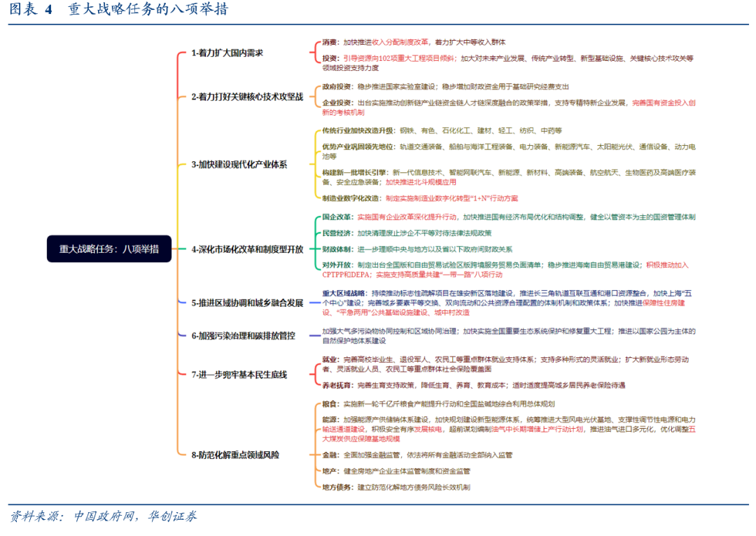Click the '能源' leaf paragraph

509,430
